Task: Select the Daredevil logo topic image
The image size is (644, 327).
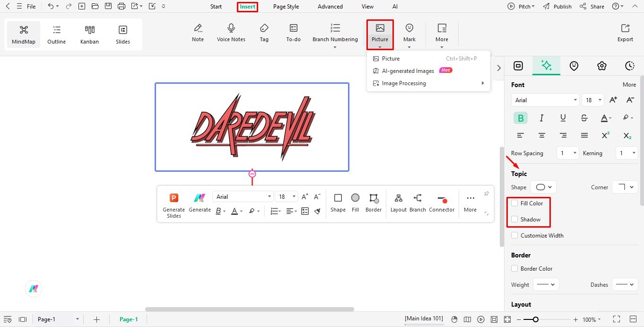Action: point(252,127)
